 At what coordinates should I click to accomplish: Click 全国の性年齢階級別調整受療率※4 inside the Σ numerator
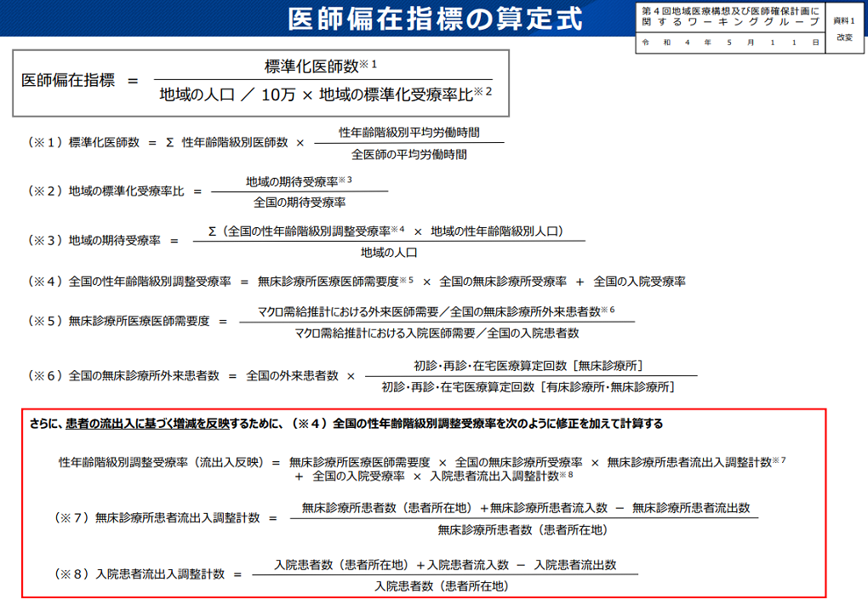(x=316, y=231)
